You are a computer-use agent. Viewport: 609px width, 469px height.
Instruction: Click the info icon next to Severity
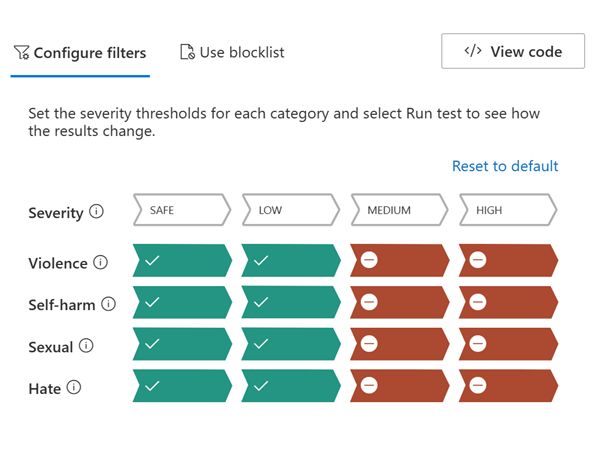[x=96, y=212]
